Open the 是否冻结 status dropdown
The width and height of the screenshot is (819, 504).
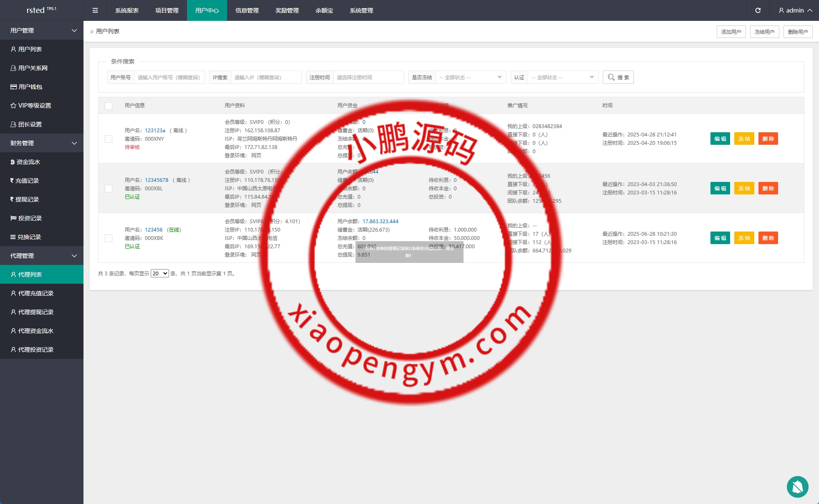click(470, 77)
